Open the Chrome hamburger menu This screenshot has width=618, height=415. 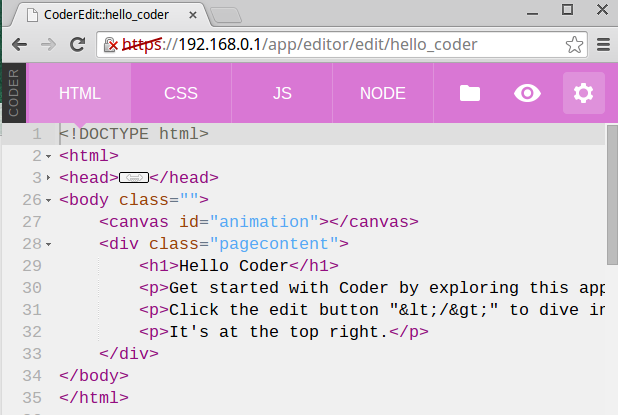point(603,45)
